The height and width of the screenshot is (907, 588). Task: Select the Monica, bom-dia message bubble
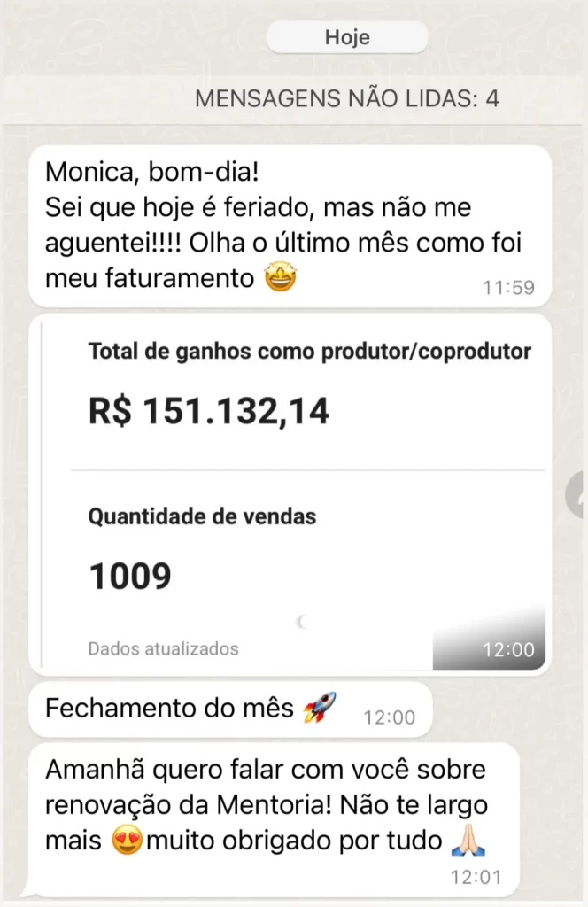[x=290, y=226]
